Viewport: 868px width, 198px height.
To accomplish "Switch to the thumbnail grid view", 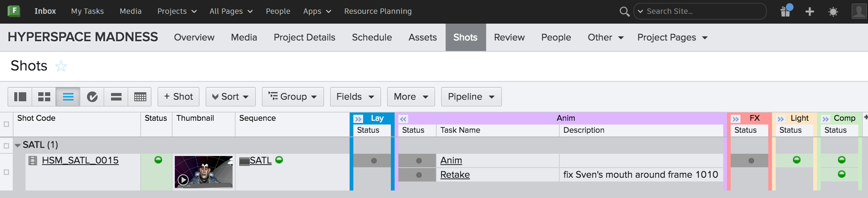I will coord(44,97).
